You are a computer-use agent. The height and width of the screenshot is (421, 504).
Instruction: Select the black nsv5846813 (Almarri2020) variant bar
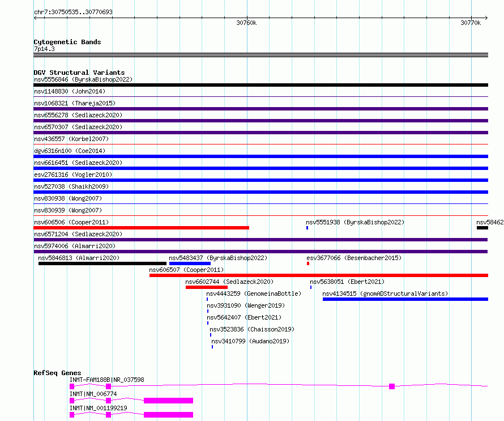pyautogui.click(x=102, y=263)
